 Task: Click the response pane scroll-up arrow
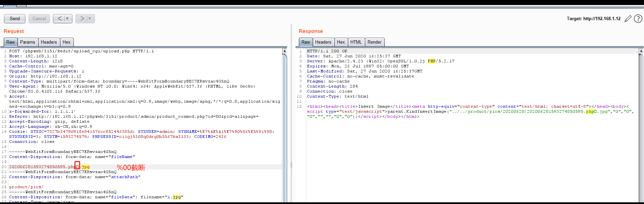point(641,51)
